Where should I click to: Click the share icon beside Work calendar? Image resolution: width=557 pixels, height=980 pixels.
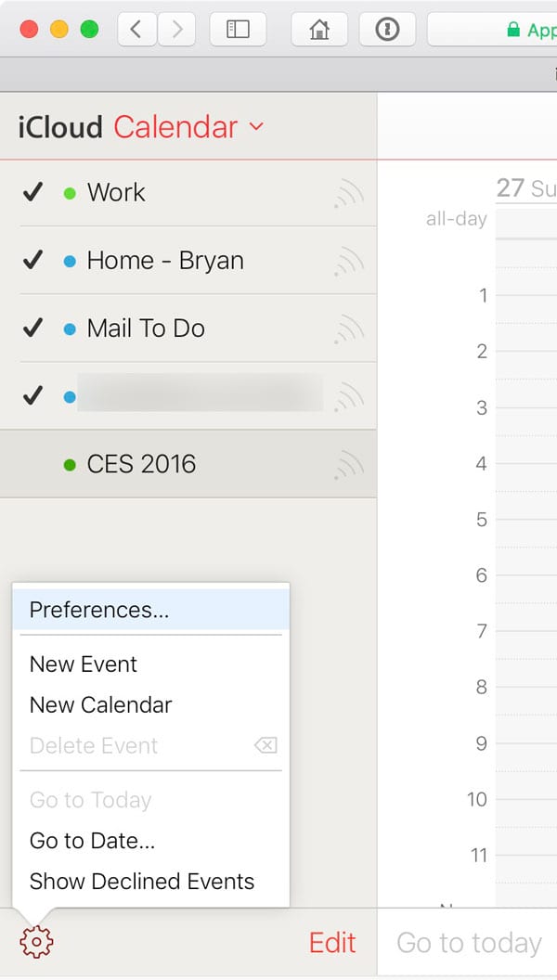[349, 193]
